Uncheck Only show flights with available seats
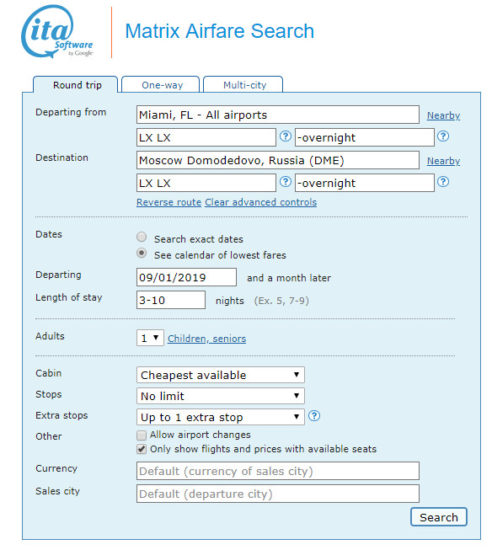The width and height of the screenshot is (492, 550). pos(141,449)
